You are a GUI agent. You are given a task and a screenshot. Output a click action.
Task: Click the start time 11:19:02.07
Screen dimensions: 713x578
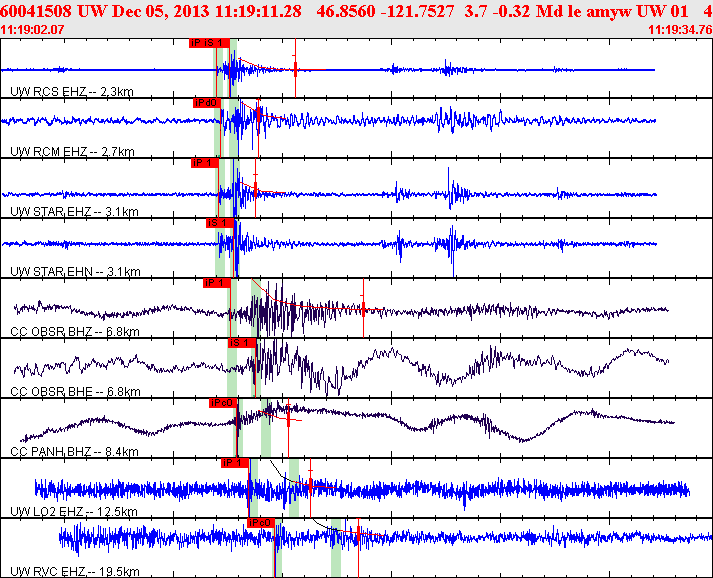(x=32, y=30)
